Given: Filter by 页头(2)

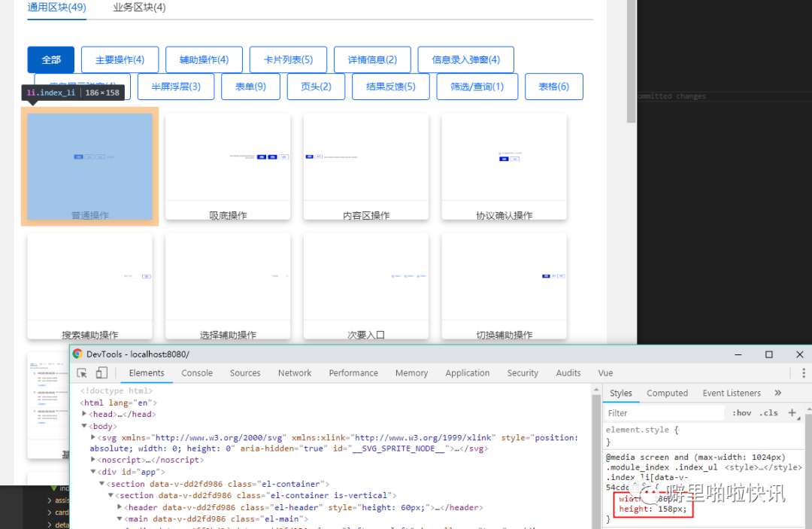Looking at the screenshot, I should coord(316,87).
